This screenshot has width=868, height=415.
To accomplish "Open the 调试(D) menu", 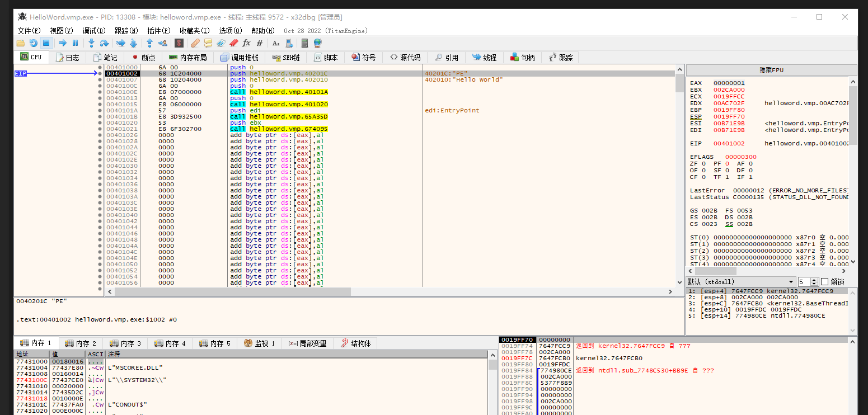I will (x=94, y=31).
